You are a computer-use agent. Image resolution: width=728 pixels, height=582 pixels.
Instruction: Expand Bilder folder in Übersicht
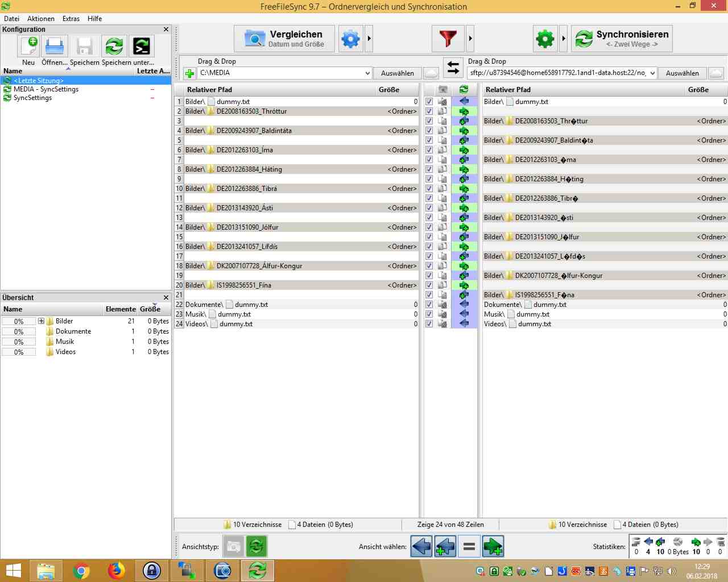[41, 321]
